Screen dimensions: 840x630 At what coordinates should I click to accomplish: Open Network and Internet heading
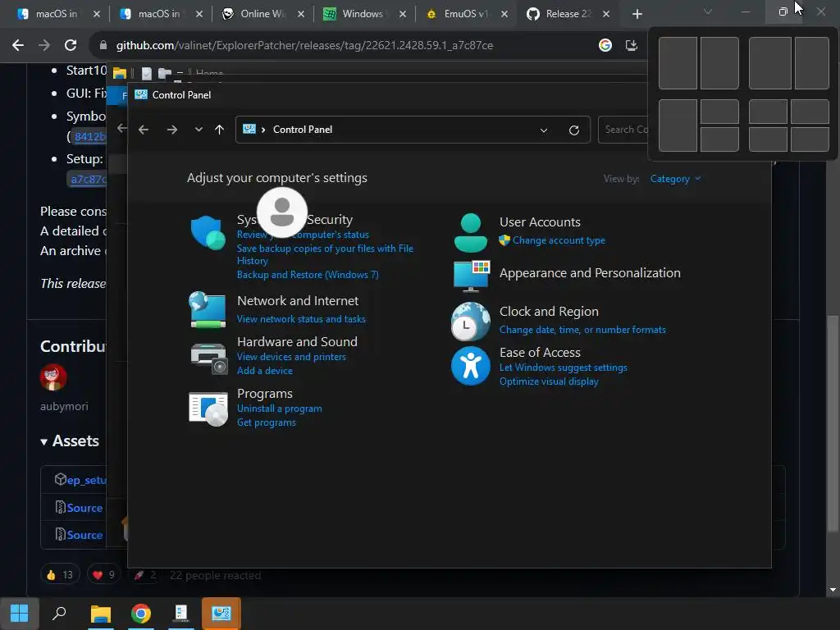click(297, 301)
